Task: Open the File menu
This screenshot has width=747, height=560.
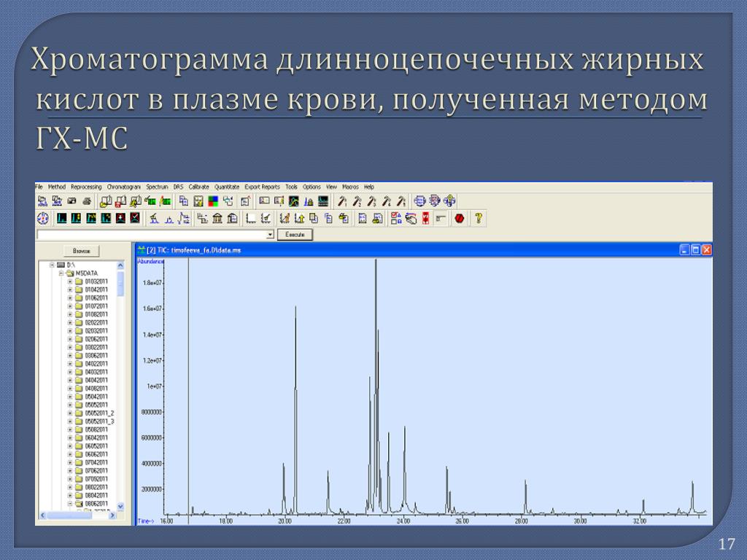Action: (39, 187)
